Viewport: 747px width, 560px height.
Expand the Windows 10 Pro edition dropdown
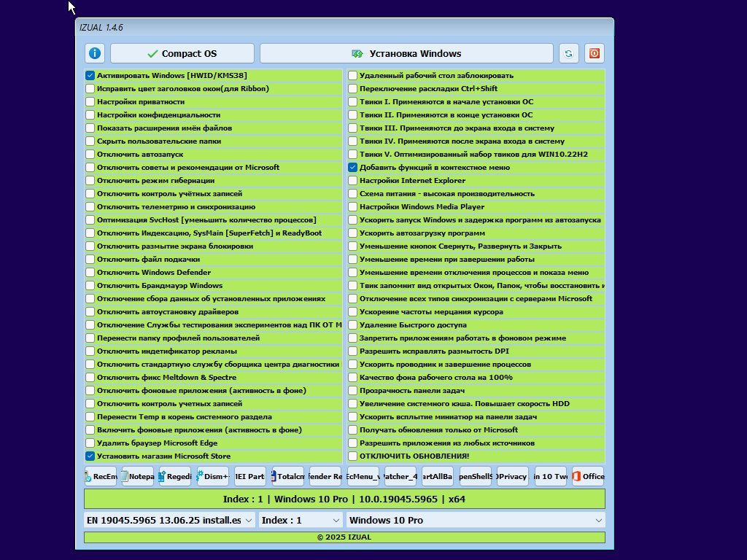pyautogui.click(x=476, y=520)
